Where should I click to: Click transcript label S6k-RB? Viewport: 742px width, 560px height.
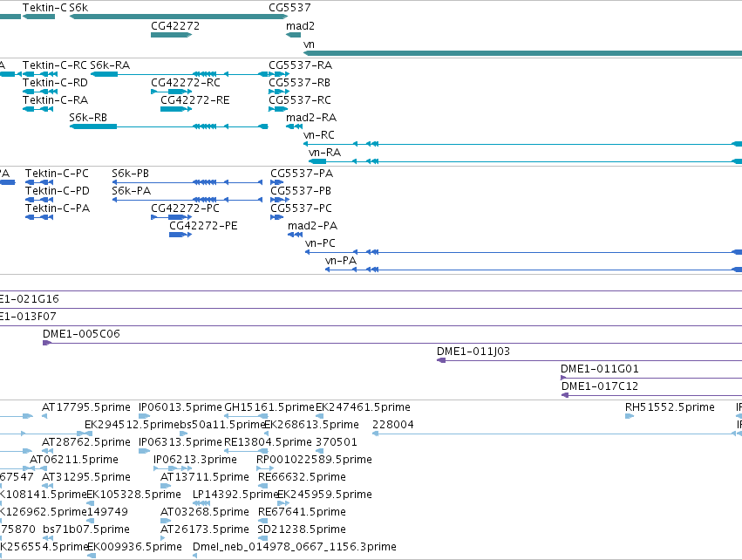click(x=88, y=118)
